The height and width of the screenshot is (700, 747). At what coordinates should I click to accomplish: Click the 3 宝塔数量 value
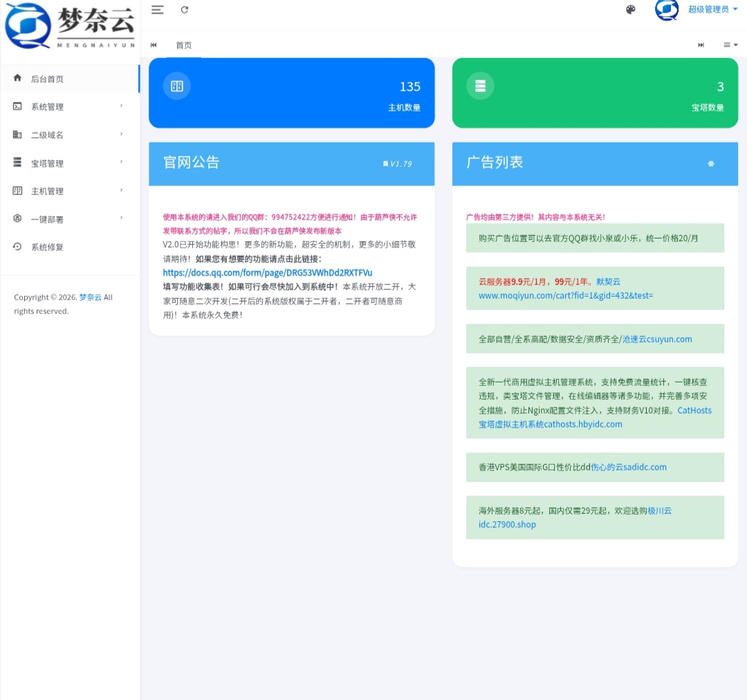pyautogui.click(x=720, y=86)
